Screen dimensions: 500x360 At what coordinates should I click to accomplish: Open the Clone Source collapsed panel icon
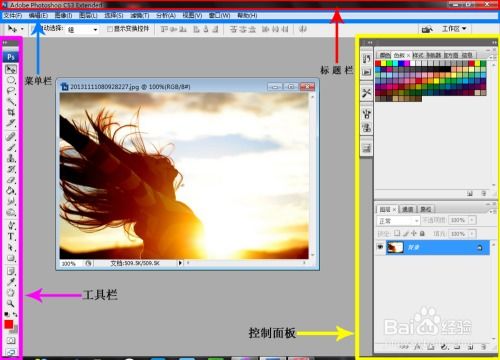point(367,127)
